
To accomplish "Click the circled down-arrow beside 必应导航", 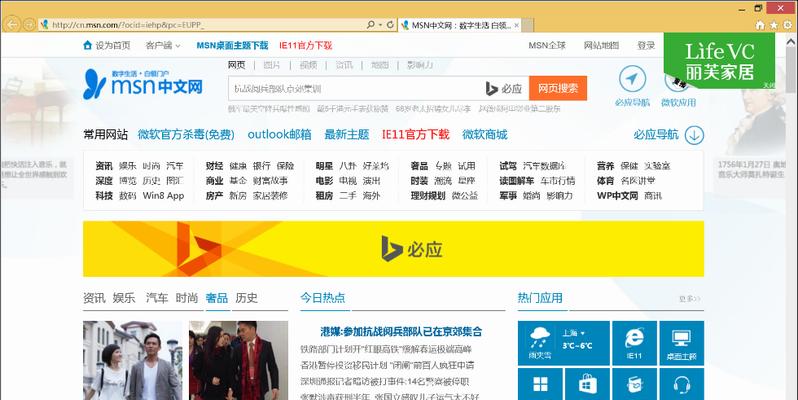I will (694, 135).
